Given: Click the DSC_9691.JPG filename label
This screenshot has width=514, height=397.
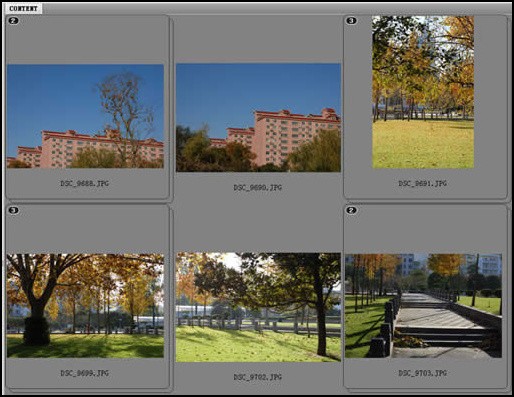Looking at the screenshot, I should point(423,183).
